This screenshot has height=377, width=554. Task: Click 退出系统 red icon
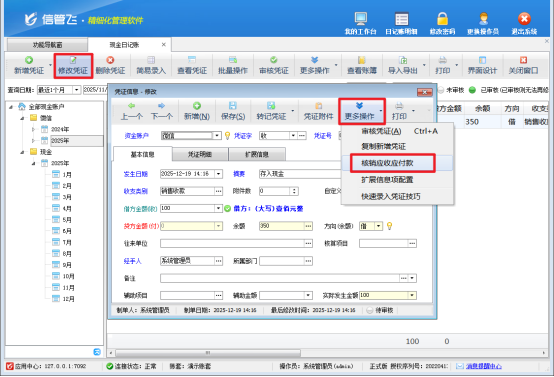(x=524, y=23)
